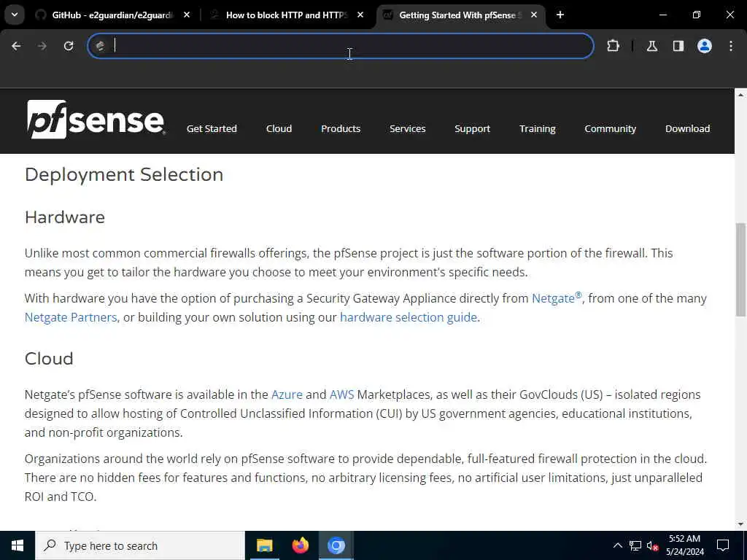
Task: Switch to the GitHub e2guardian tab
Action: click(x=113, y=15)
